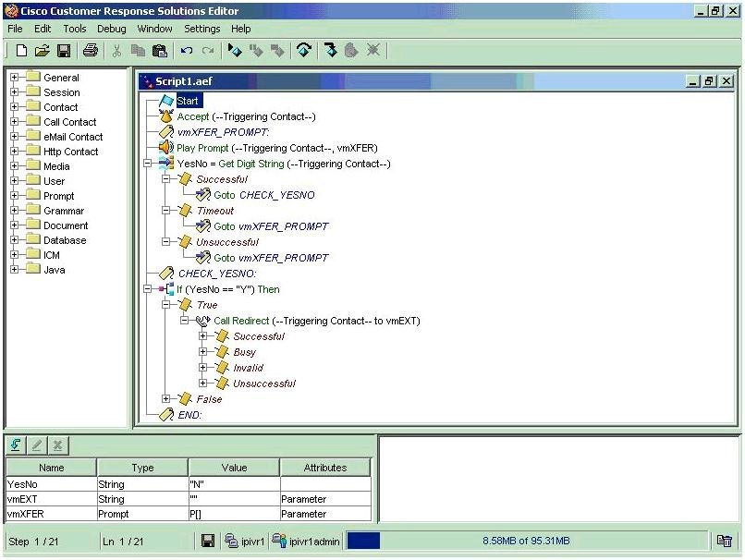Select the eMail Contact palette folder
The height and width of the screenshot is (560, 745).
[x=73, y=137]
